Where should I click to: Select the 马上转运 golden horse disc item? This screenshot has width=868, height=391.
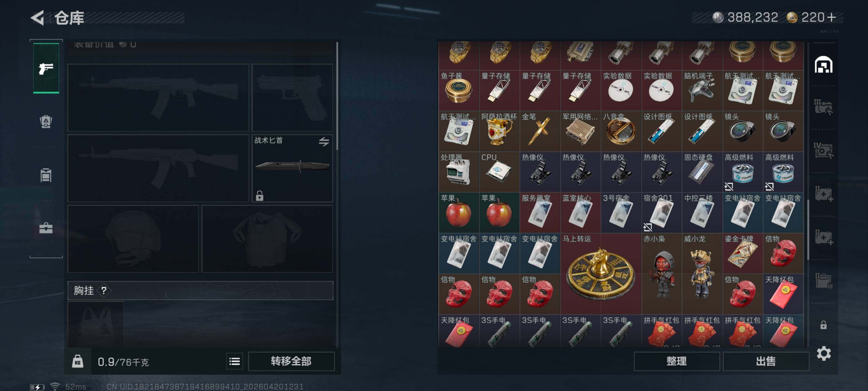point(601,274)
